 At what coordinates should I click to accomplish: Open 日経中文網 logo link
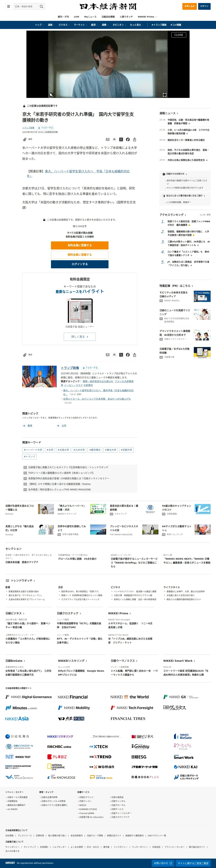click(x=71, y=718)
